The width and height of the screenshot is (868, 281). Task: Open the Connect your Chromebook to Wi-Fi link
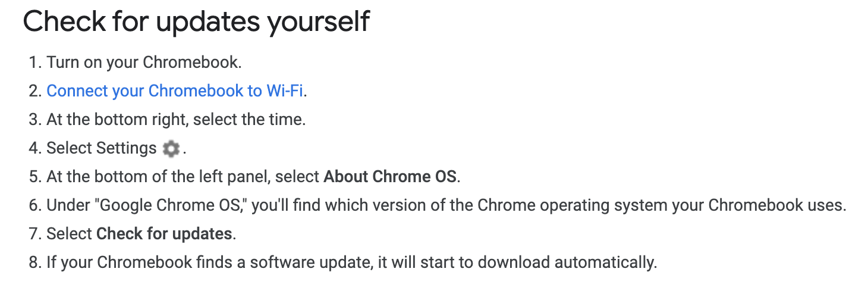[175, 91]
